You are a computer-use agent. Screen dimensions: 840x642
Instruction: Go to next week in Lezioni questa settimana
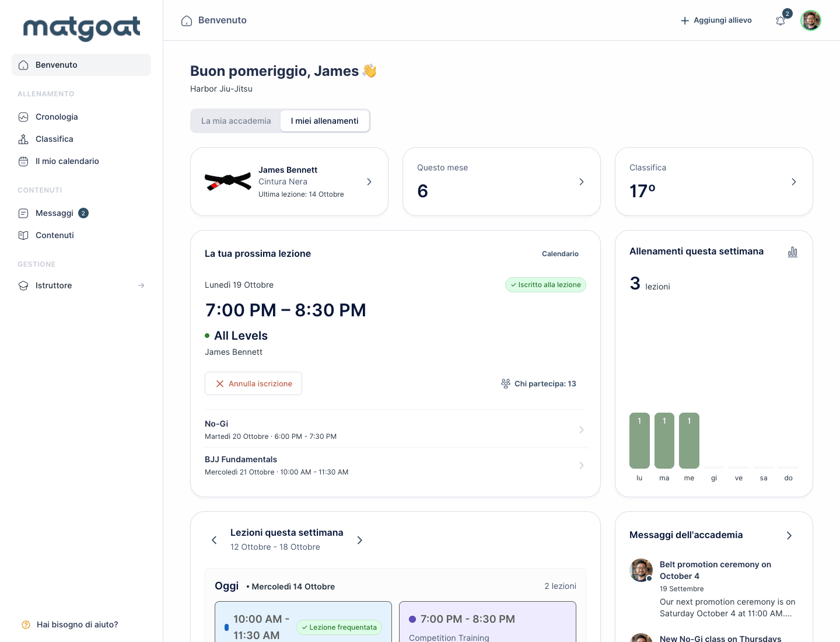(360, 540)
